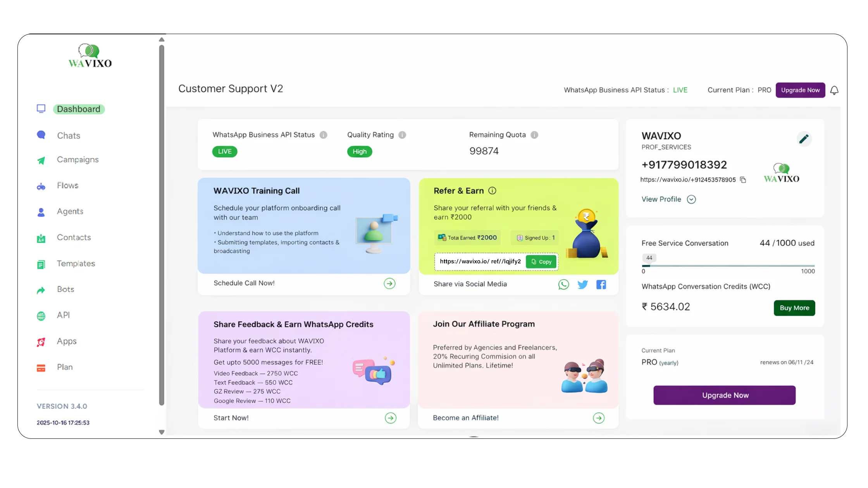The image size is (868, 488).
Task: Click Become an Affiliate arrow icon
Action: [599, 418]
